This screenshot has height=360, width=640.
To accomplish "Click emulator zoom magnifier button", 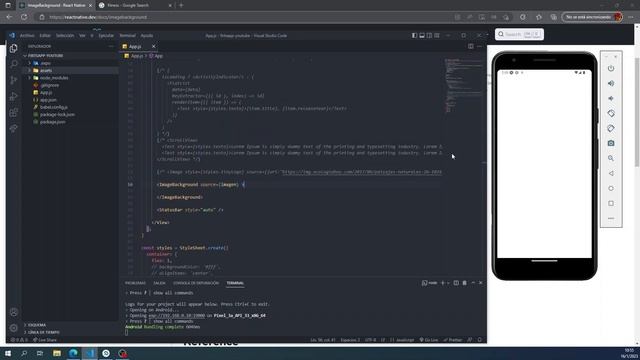I will point(611,158).
